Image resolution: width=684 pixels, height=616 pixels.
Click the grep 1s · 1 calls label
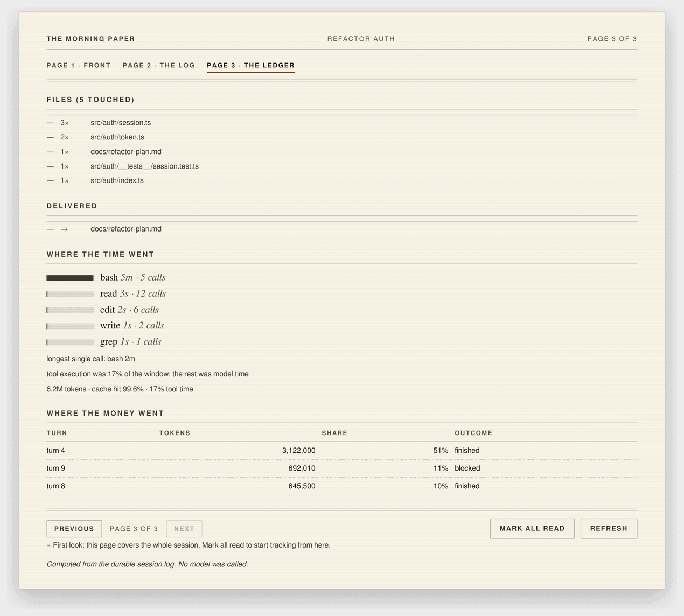(x=131, y=341)
